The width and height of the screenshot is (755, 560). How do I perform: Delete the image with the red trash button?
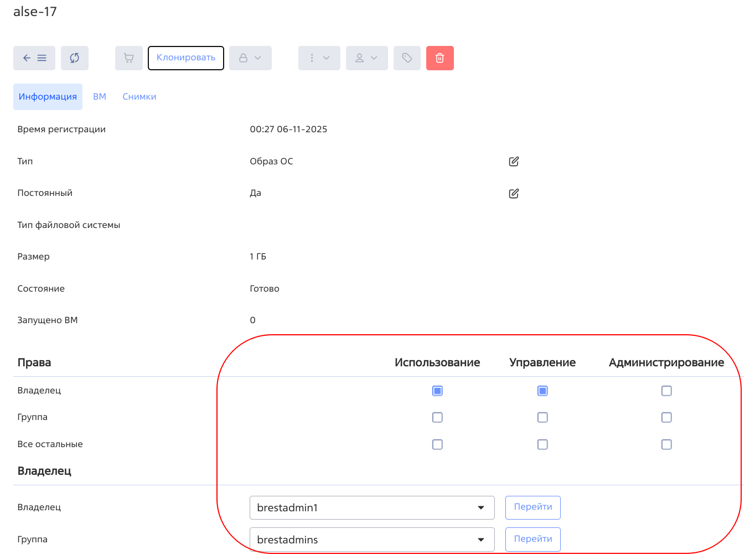click(x=439, y=58)
